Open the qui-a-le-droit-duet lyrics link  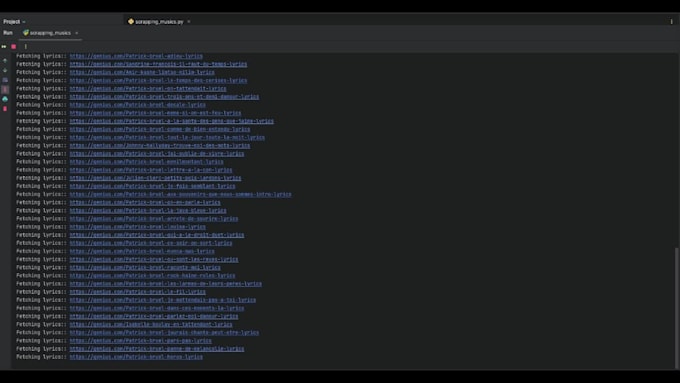tap(157, 235)
